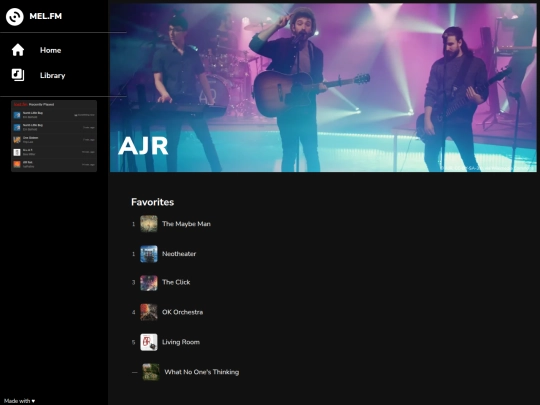Viewport: 540px width, 405px height.
Task: Click the MEL.FM circular logo icon
Action: [x=14, y=17]
